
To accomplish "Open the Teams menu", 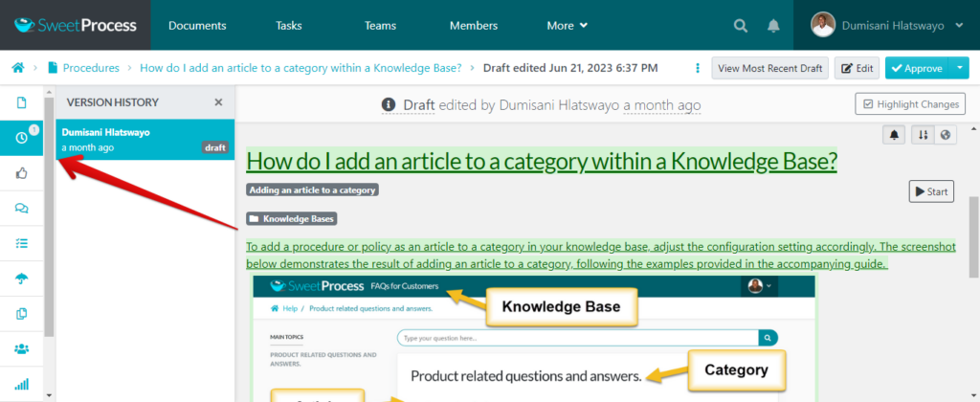I will point(381,26).
